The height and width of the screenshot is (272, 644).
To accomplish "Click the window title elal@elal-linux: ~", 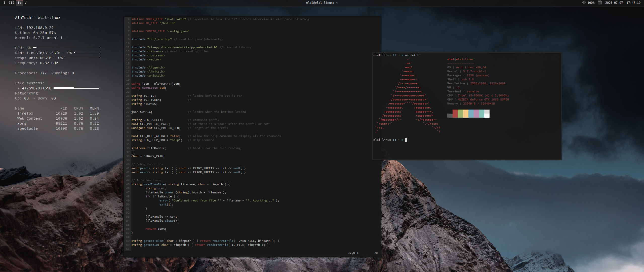I will point(322,3).
